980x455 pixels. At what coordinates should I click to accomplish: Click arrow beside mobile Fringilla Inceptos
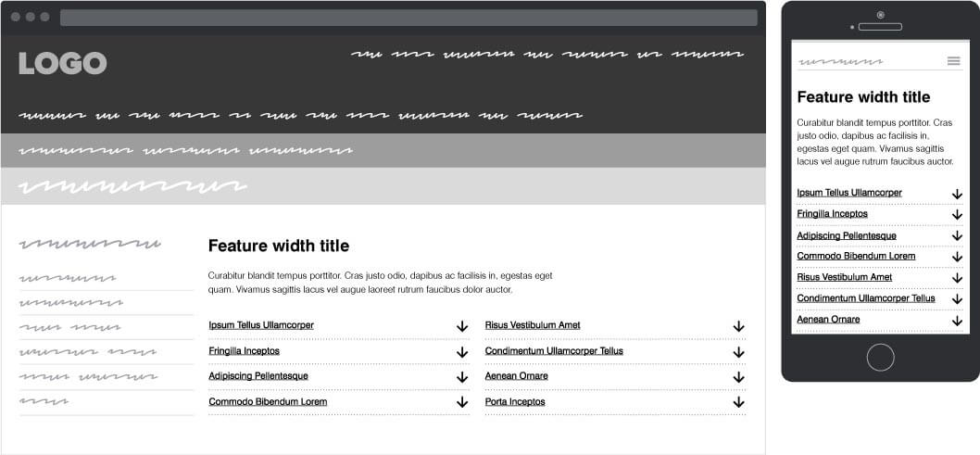957,215
